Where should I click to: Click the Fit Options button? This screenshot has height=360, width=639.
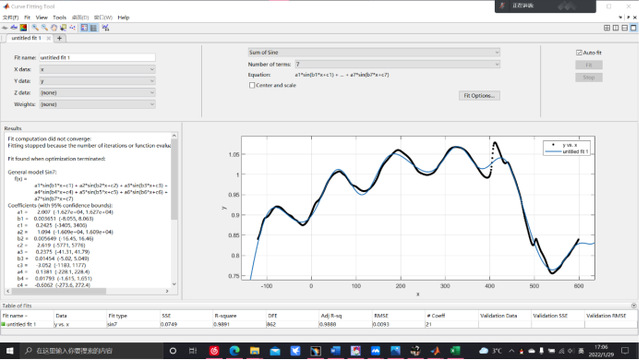479,95
